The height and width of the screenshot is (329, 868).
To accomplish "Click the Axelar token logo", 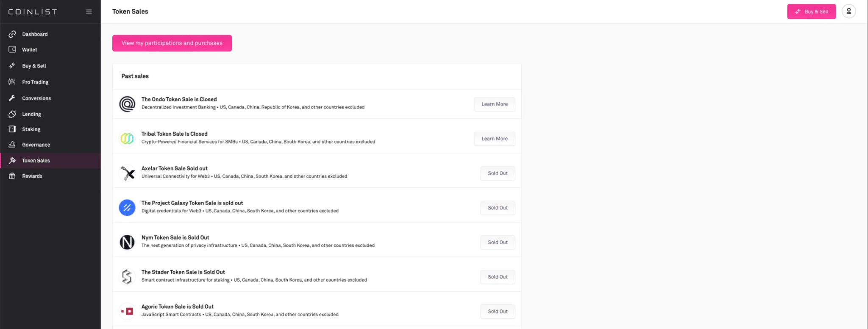I will pos(127,173).
